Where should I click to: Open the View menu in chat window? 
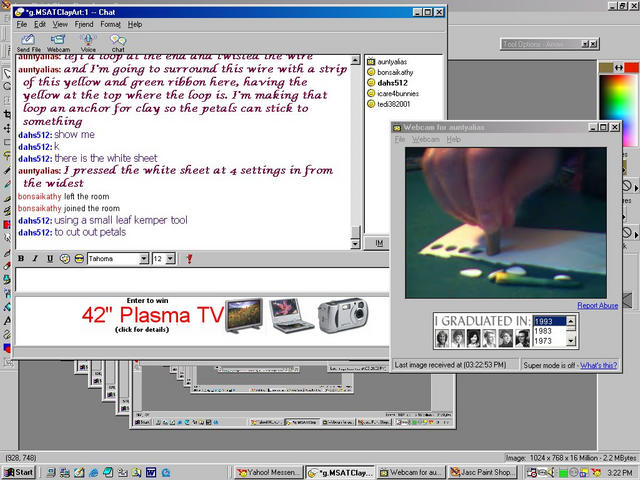(x=60, y=24)
